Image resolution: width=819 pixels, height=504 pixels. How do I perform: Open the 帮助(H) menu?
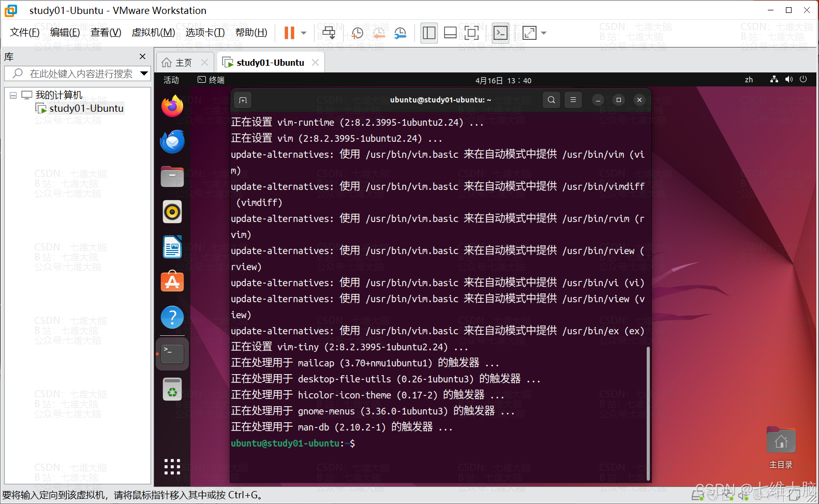(251, 33)
